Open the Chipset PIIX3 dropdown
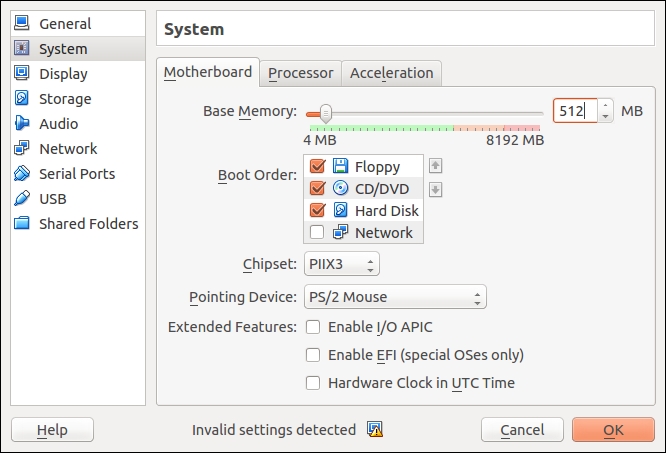 pos(341,265)
